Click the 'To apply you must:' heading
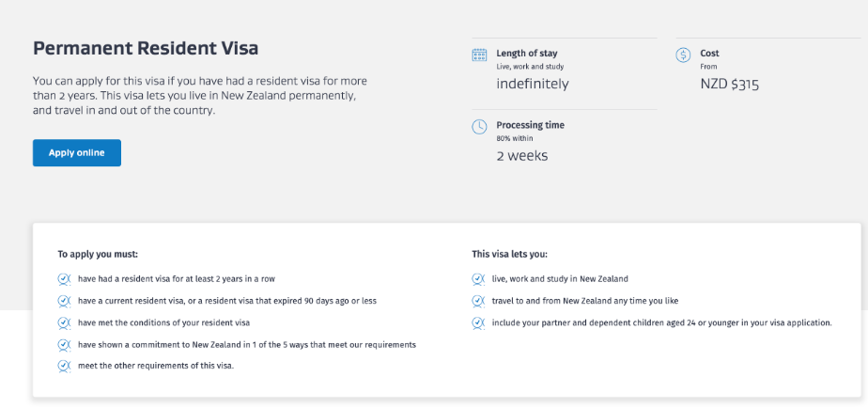 click(x=98, y=254)
